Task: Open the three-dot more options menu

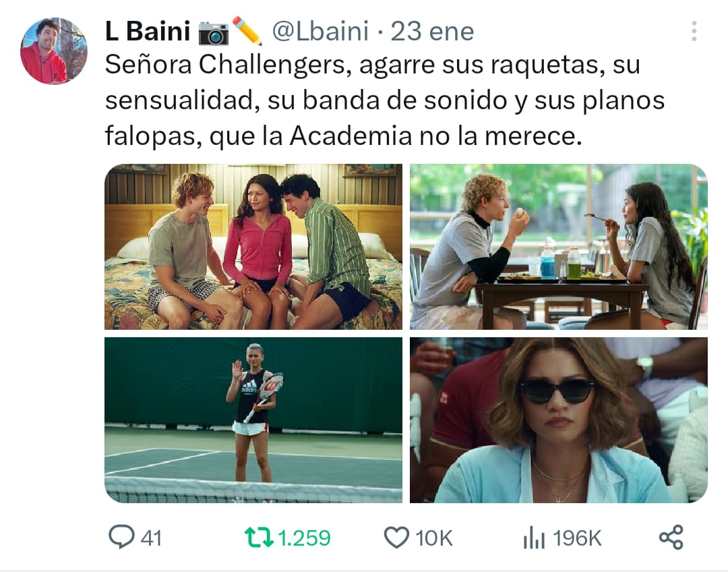Action: (694, 31)
